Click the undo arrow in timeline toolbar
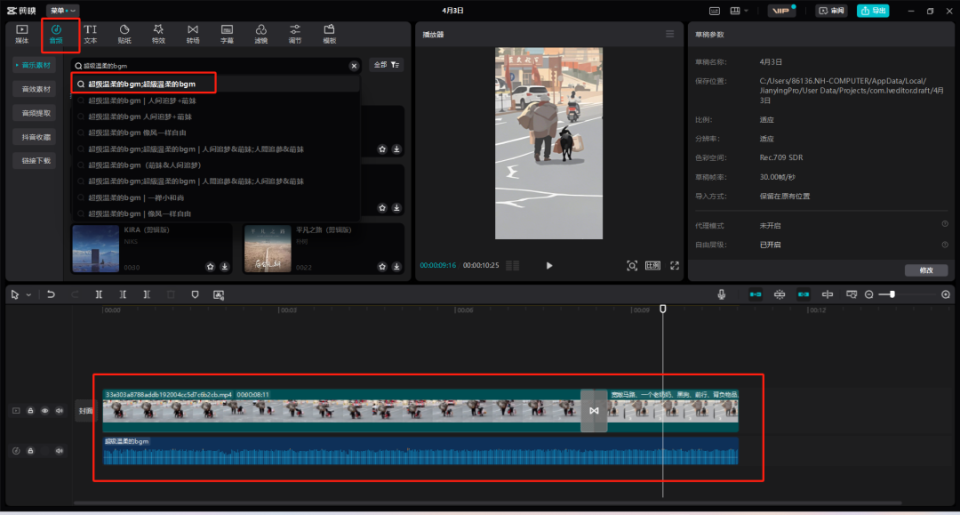 point(51,295)
